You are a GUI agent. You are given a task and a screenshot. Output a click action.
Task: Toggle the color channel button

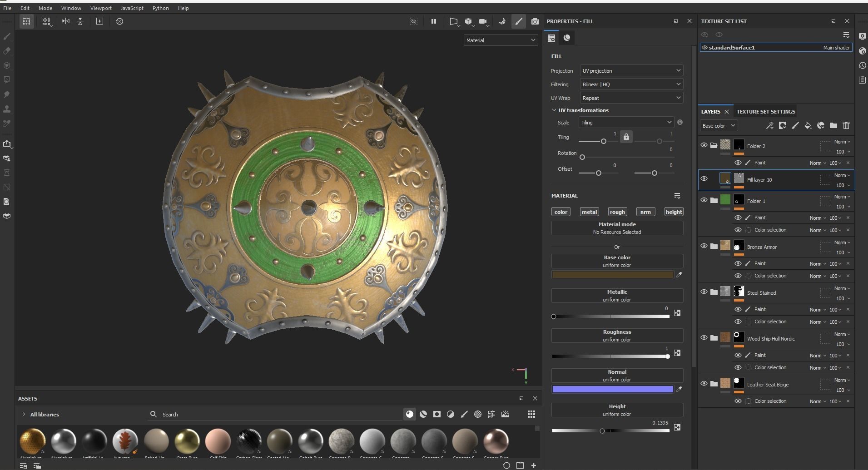(561, 212)
